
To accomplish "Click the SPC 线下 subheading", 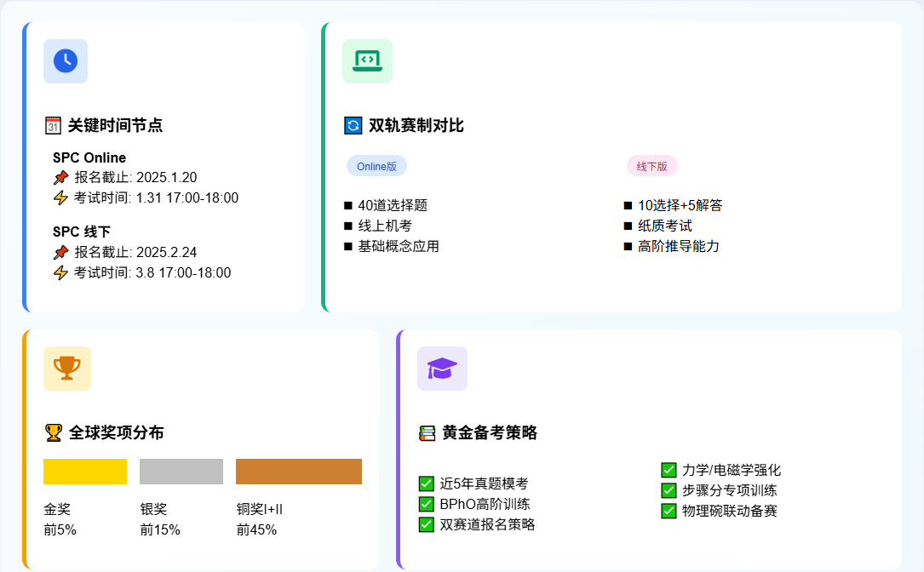I will pyautogui.click(x=82, y=232).
